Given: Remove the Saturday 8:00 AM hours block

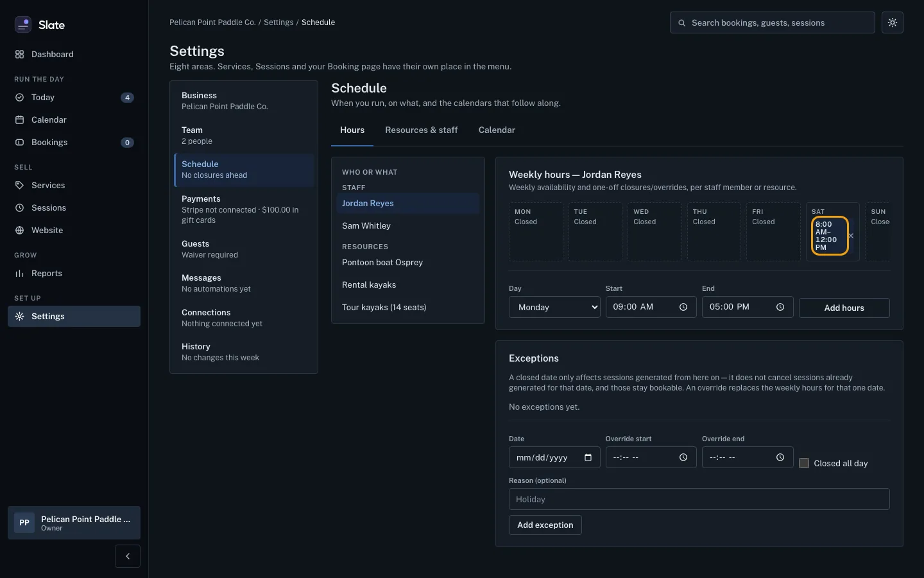Looking at the screenshot, I should tap(851, 236).
